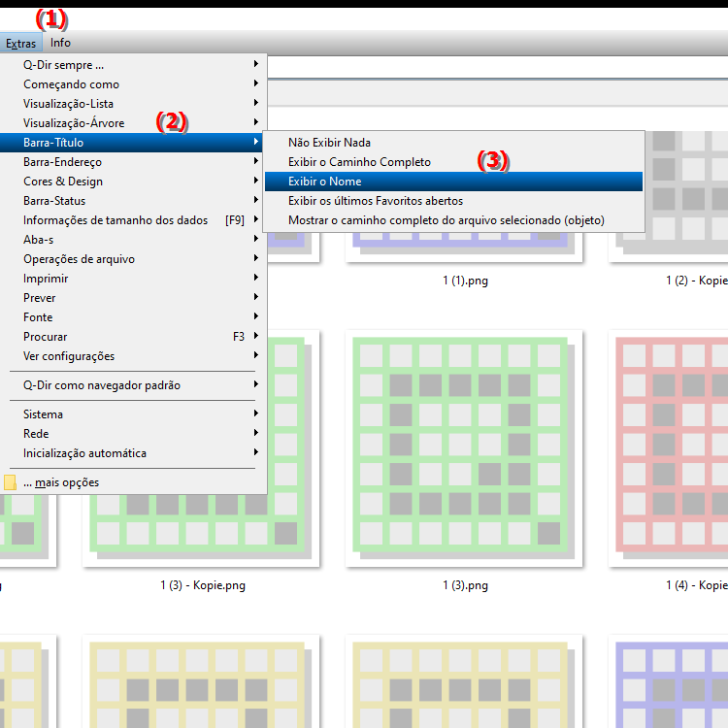
Task: Open the Extras menu
Action: [21, 43]
